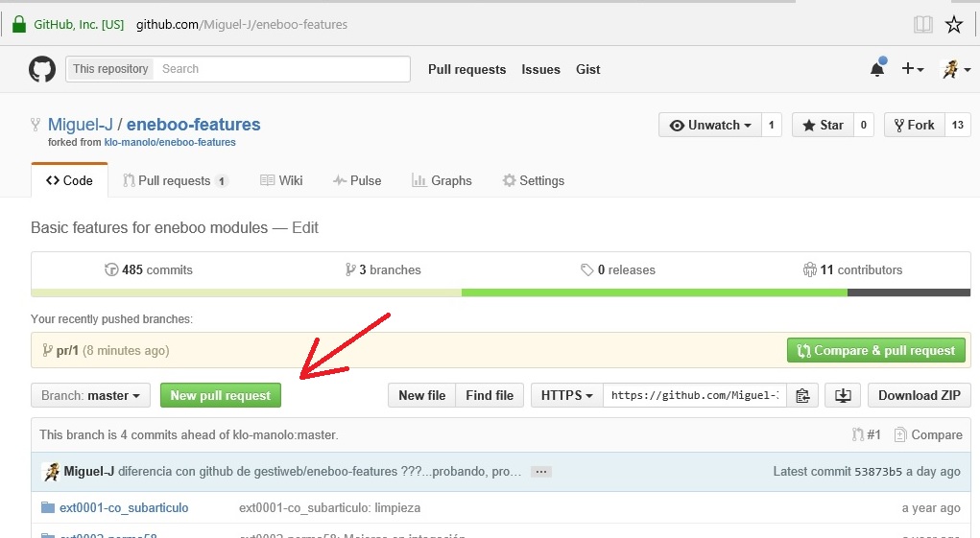Open the latest commit 53873b5
This screenshot has height=538, width=980.
878,471
